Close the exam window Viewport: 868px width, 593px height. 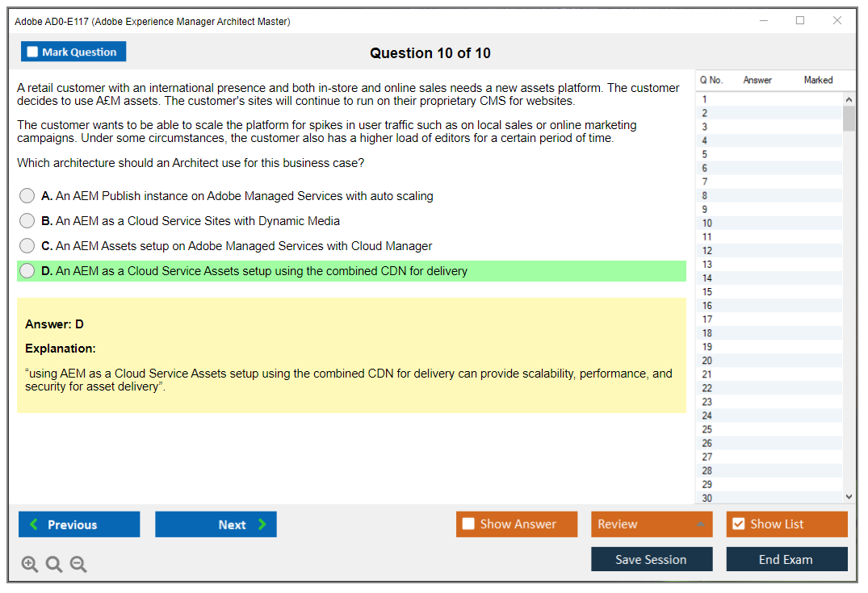tap(837, 21)
